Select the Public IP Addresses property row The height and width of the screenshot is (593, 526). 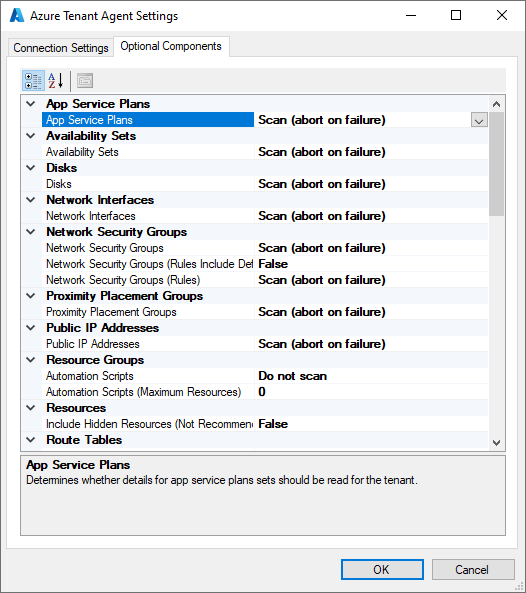tap(265, 344)
